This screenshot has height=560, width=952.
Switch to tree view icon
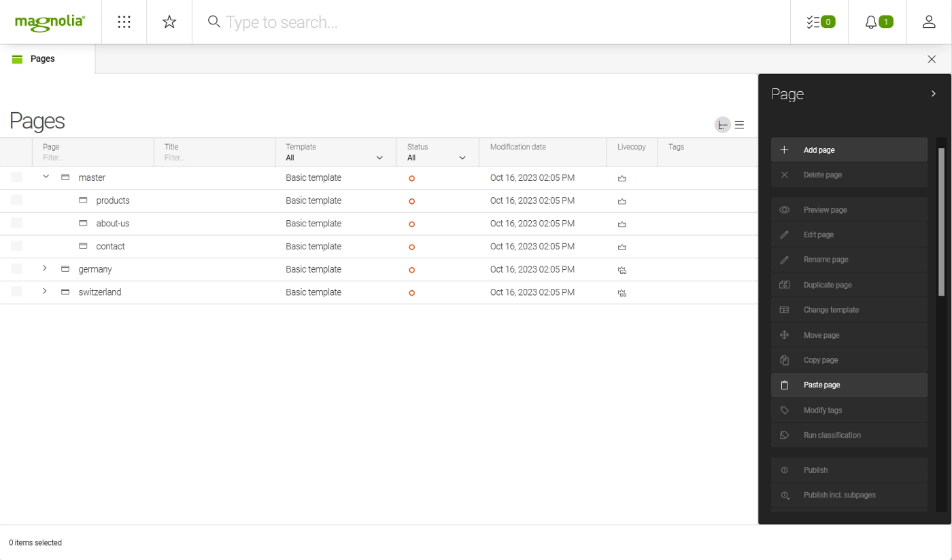point(722,125)
